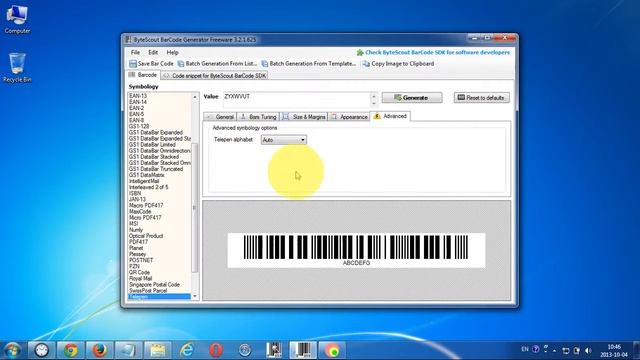Click the clock app icon in taskbar
Viewport: 640px width, 360px height.
(41, 350)
